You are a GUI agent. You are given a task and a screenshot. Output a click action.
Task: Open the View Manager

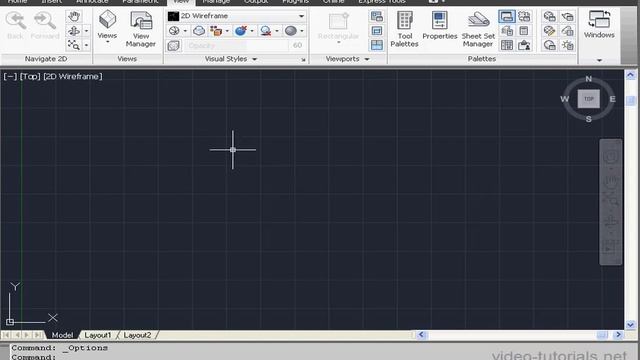(141, 29)
